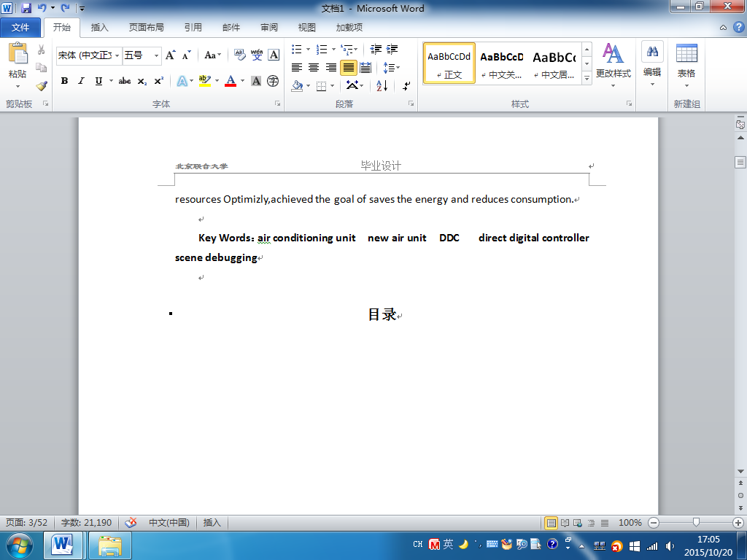The width and height of the screenshot is (747, 560).
Task: Click the Character Border icon
Action: pyautogui.click(x=274, y=55)
